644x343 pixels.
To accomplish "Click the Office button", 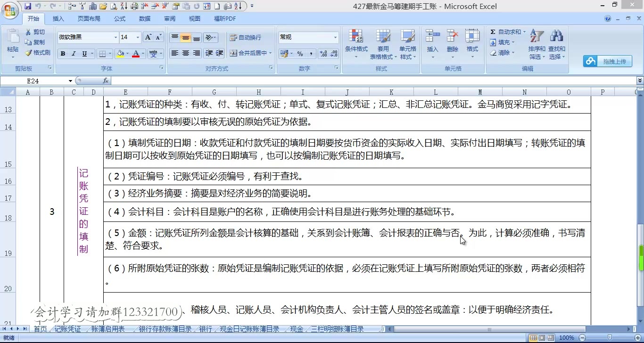I will 9,9.
